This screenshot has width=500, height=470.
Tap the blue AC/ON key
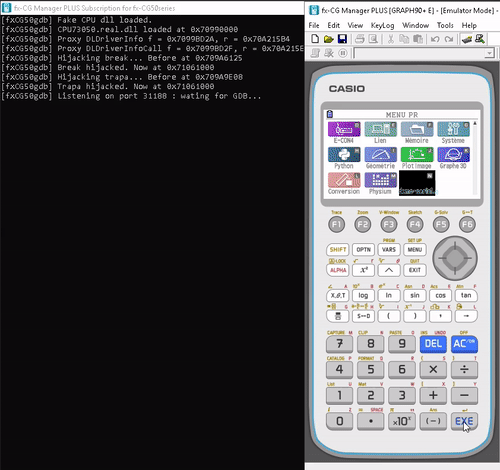pos(464,344)
